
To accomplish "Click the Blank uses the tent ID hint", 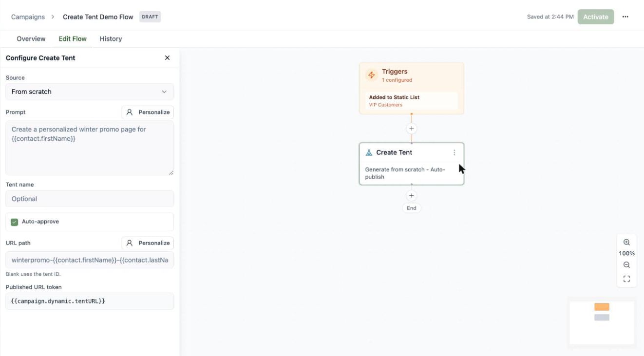I will 33,274.
